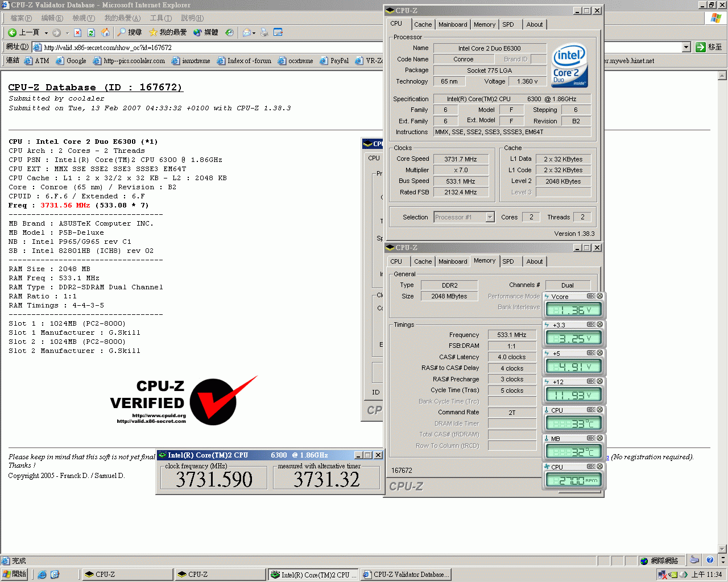
Task: Open the 說明(H) Help menu
Action: point(192,18)
